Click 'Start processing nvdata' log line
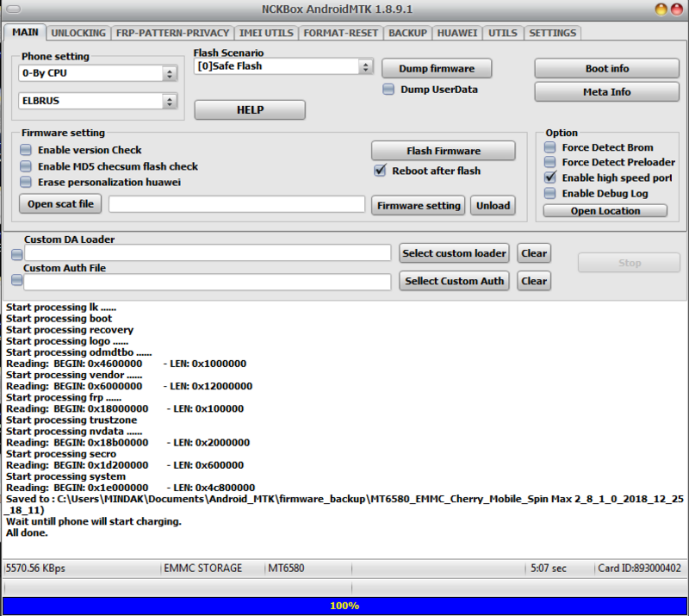Screen dimensions: 689x616 [x=74, y=432]
